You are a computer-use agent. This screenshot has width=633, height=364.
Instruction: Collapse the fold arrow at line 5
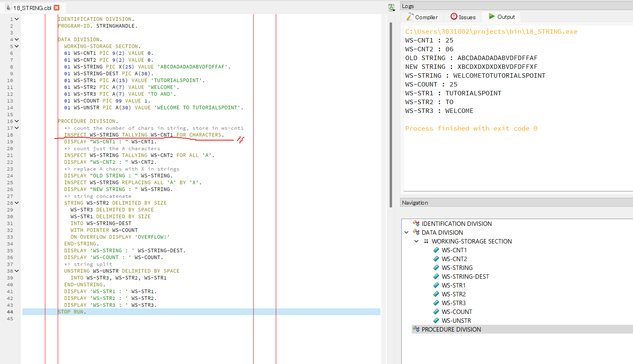(x=17, y=46)
